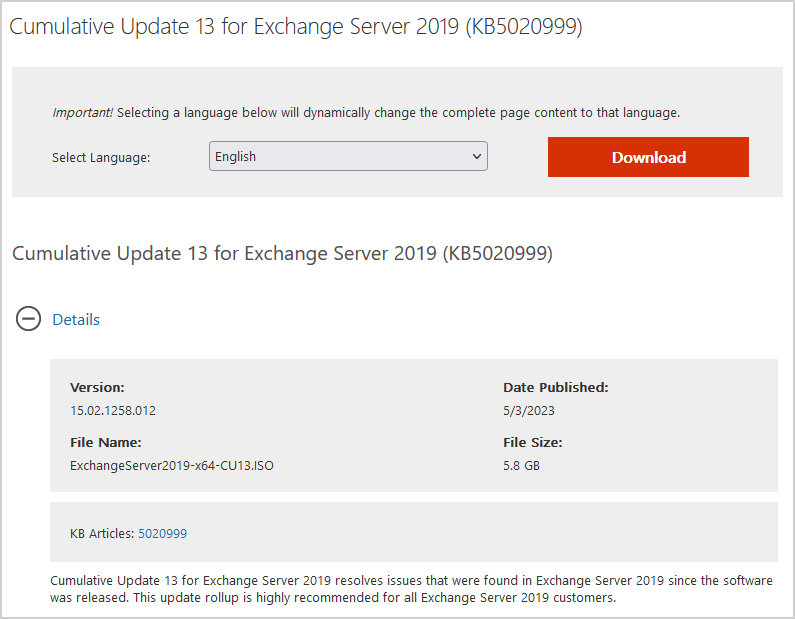The image size is (795, 619).
Task: Click the Date Published: label
Action: click(555, 387)
